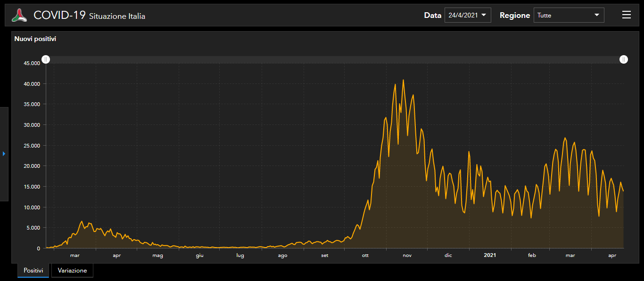Expand the collapsed left side panel arrow
The height and width of the screenshot is (281, 644).
click(4, 154)
